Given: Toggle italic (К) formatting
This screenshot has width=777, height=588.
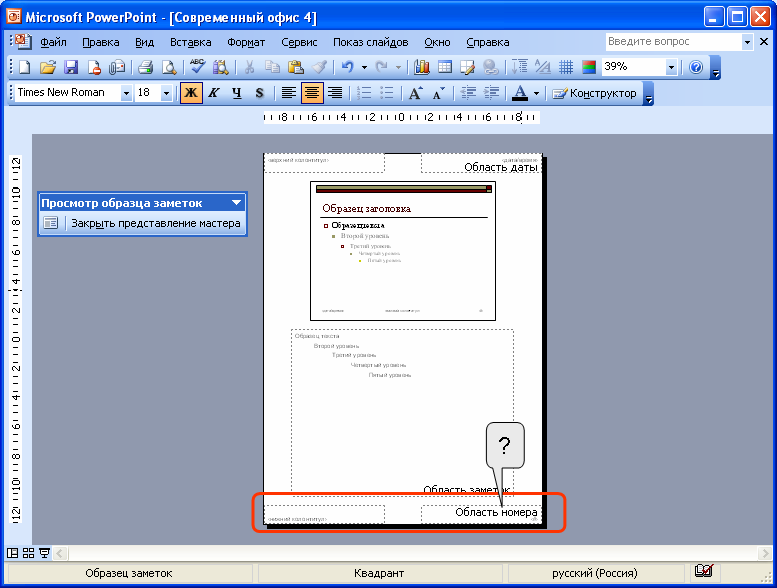Looking at the screenshot, I should pyautogui.click(x=214, y=93).
